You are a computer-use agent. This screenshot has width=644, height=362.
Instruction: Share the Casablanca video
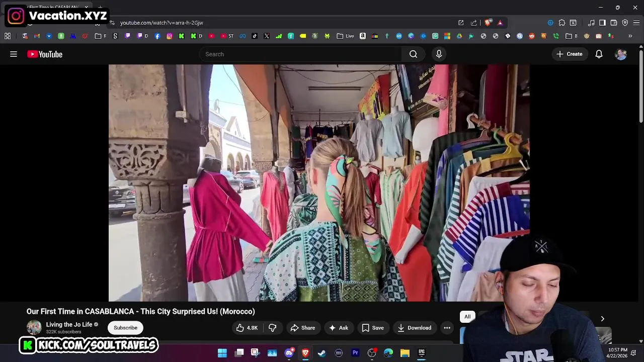303,328
